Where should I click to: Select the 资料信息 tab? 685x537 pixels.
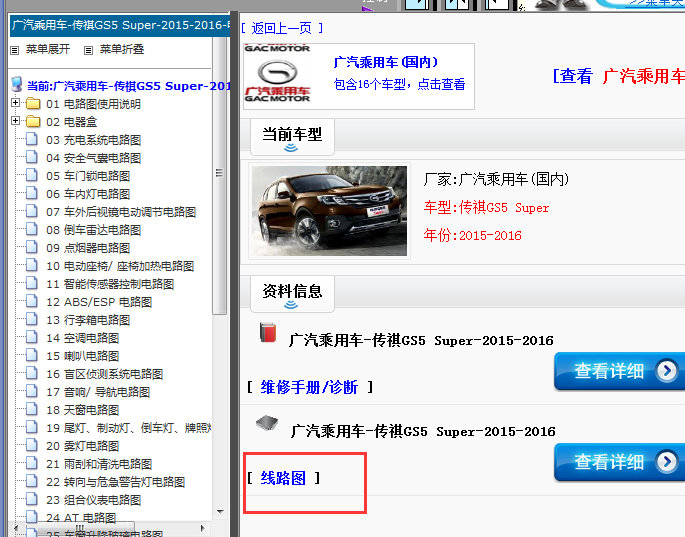[292, 293]
